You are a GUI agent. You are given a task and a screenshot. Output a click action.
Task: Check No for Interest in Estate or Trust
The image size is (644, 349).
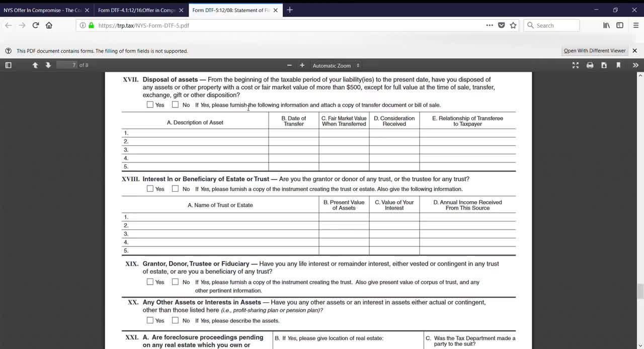[x=175, y=189]
